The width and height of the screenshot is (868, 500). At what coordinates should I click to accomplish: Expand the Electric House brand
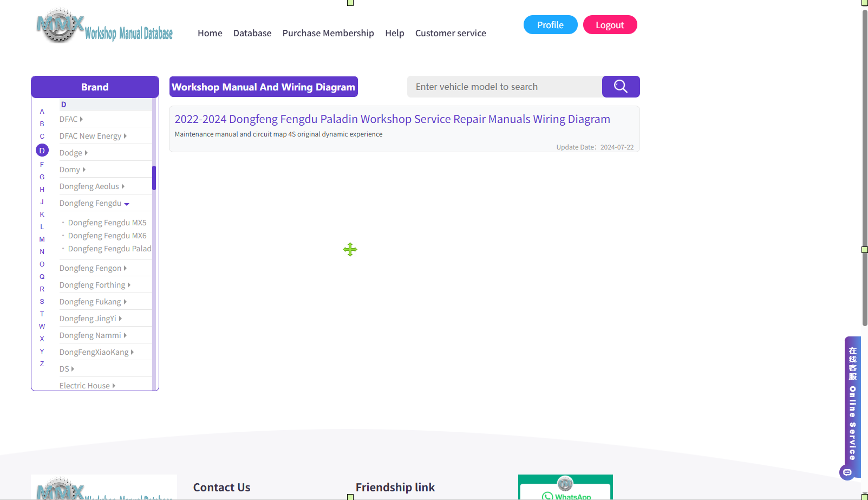(87, 386)
